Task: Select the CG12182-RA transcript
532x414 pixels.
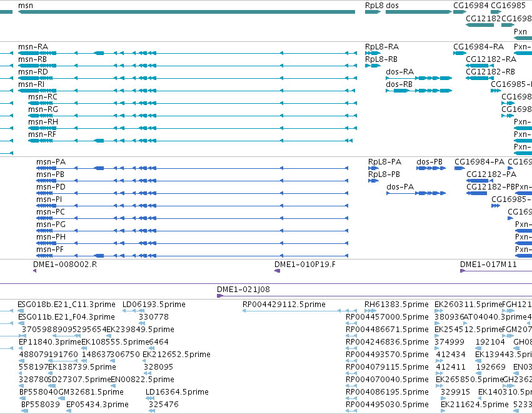Action: pyautogui.click(x=479, y=66)
